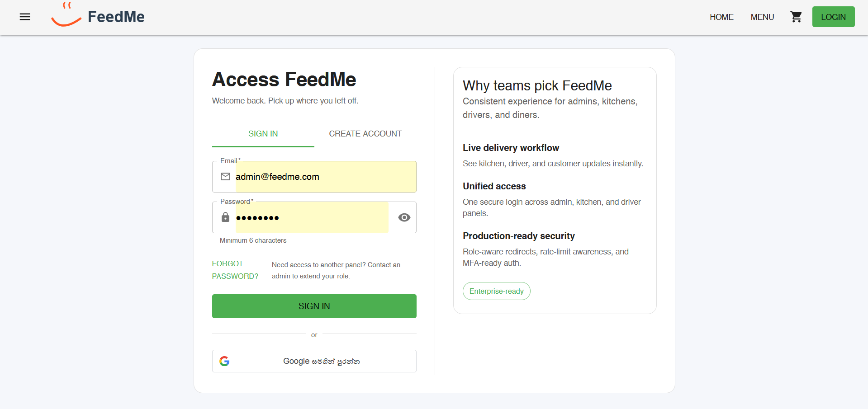Reveal the hidden password with the eye toggle

tap(403, 217)
